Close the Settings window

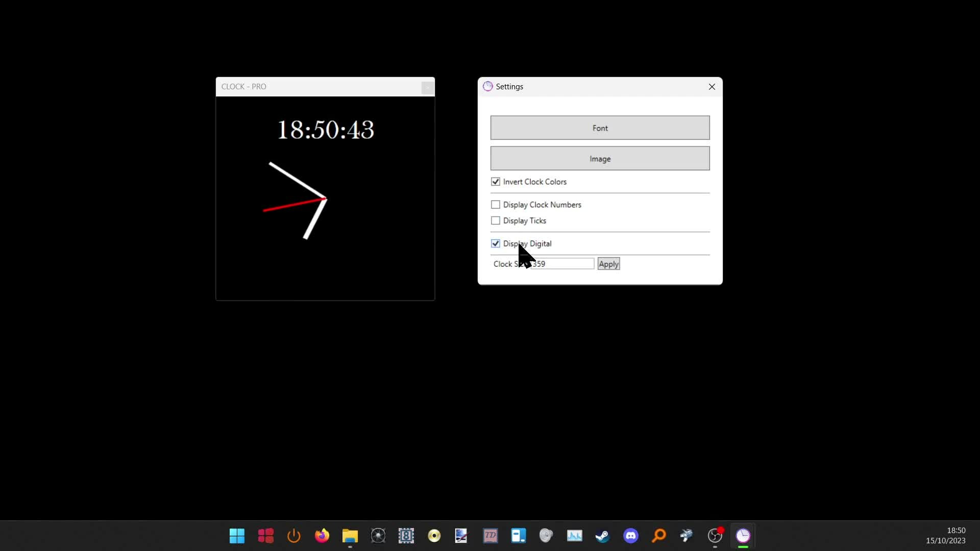tap(712, 87)
